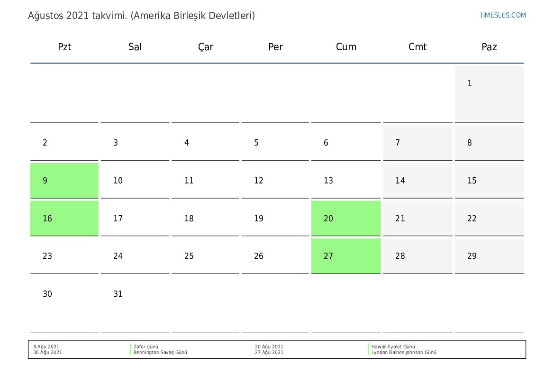Click the green marker beside Zafer günü
Viewport: 554px width, 392px height.
(x=130, y=347)
